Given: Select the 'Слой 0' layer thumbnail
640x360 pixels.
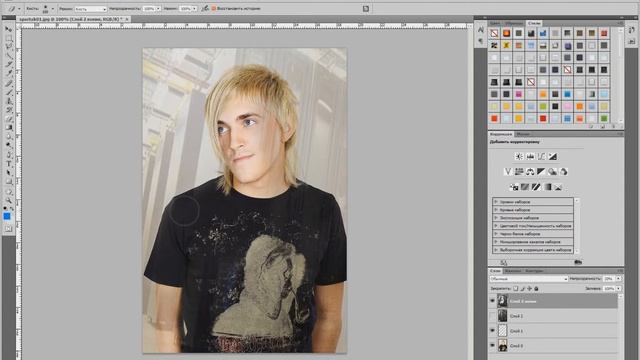Looking at the screenshot, I should pyautogui.click(x=502, y=345).
